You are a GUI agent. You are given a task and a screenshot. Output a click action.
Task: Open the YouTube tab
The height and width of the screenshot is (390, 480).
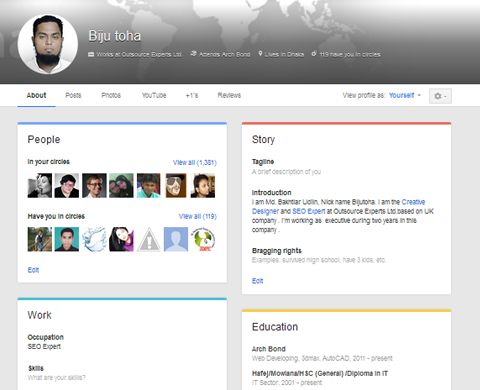154,95
